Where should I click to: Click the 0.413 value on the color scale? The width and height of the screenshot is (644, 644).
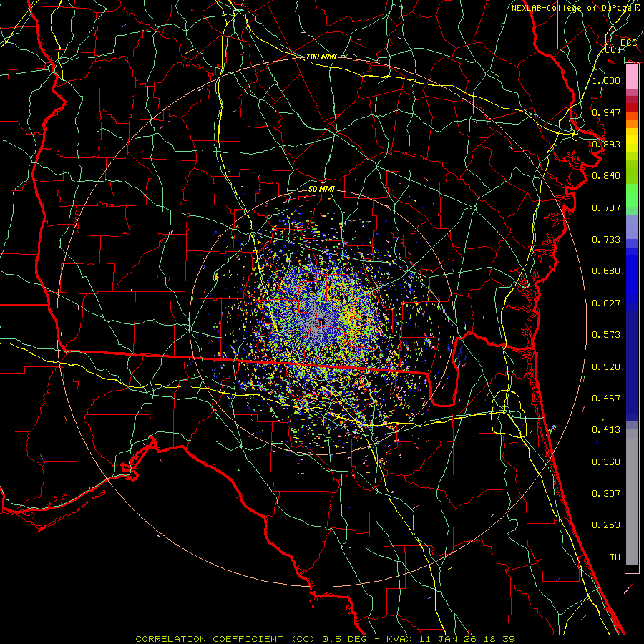point(606,430)
